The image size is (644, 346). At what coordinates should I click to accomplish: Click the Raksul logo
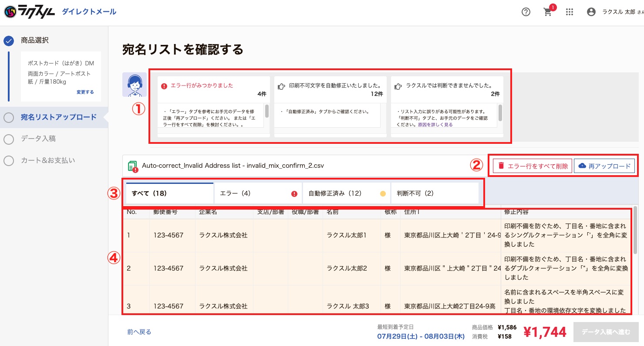29,12
